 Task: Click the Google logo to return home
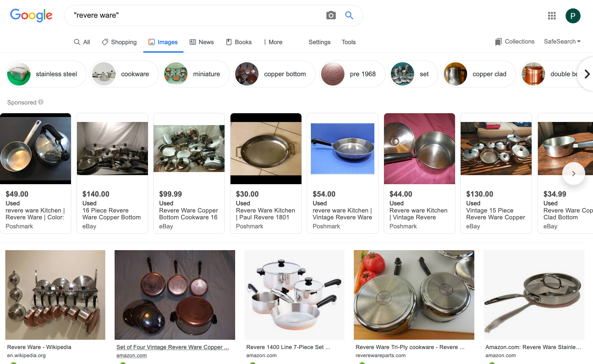31,16
